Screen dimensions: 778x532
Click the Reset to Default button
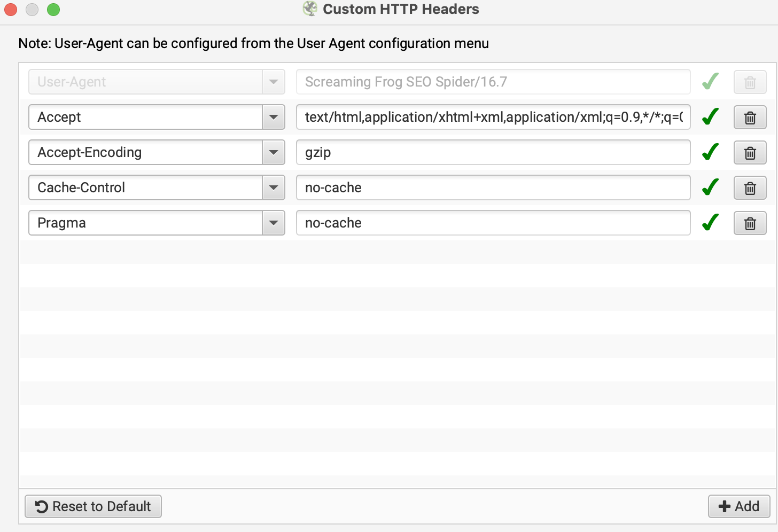[93, 506]
